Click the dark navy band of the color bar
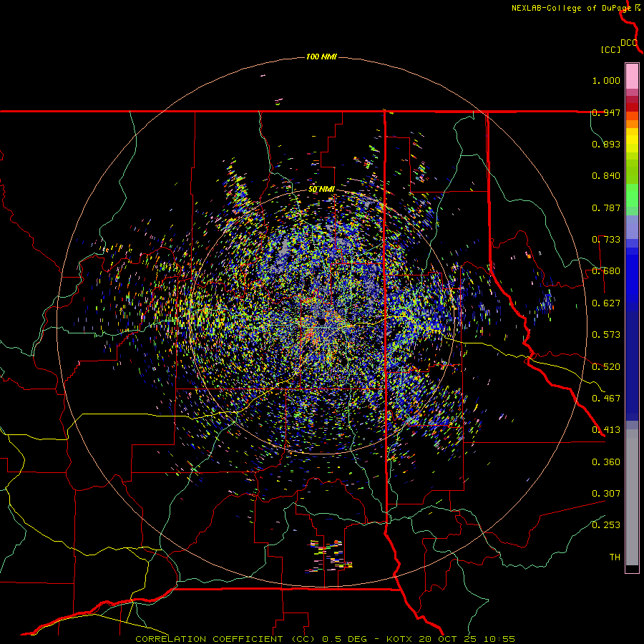 (632, 361)
